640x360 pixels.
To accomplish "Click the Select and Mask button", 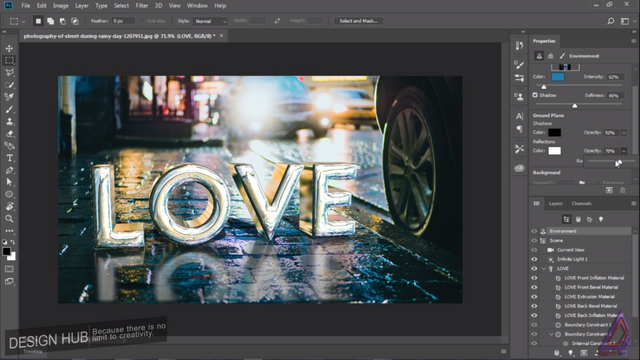I will click(x=358, y=21).
